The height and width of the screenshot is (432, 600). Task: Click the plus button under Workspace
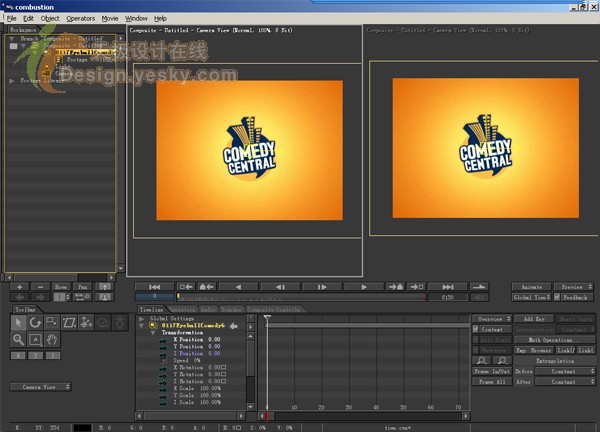tap(19, 287)
